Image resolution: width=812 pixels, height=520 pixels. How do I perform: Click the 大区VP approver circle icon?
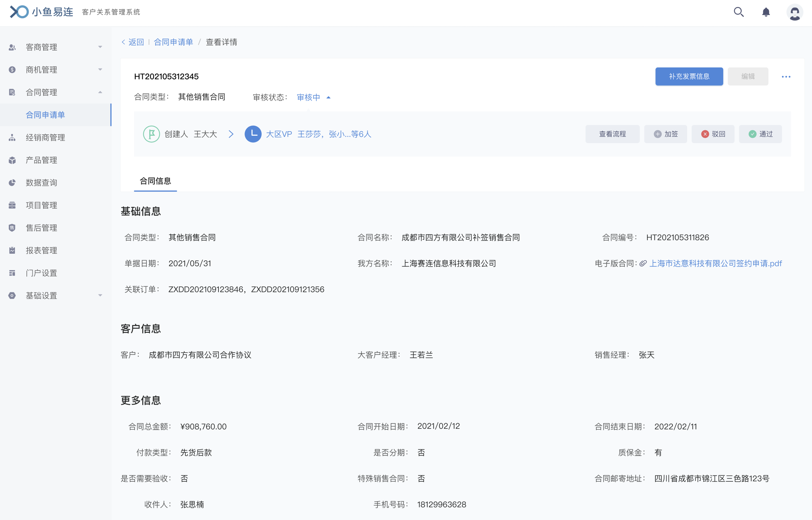pos(253,134)
